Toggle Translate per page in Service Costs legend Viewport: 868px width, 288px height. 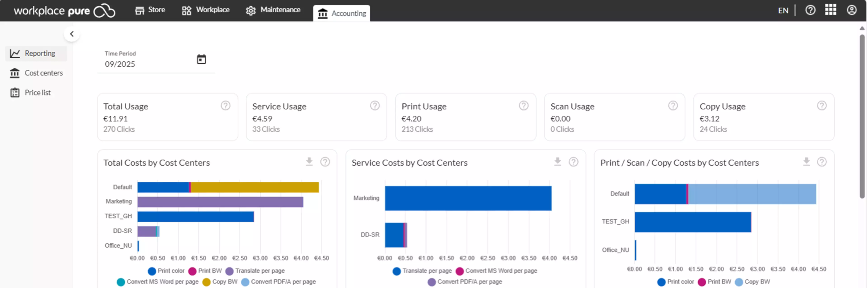coord(422,271)
